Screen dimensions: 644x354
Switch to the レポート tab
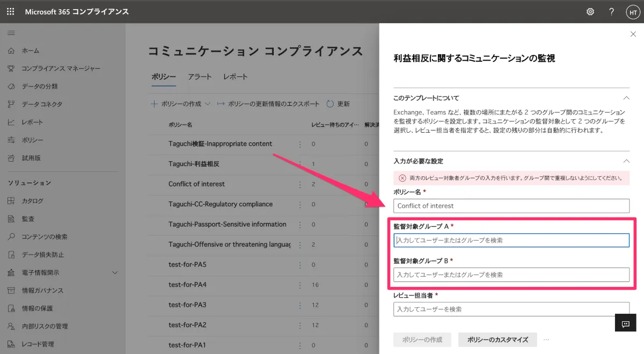(236, 77)
